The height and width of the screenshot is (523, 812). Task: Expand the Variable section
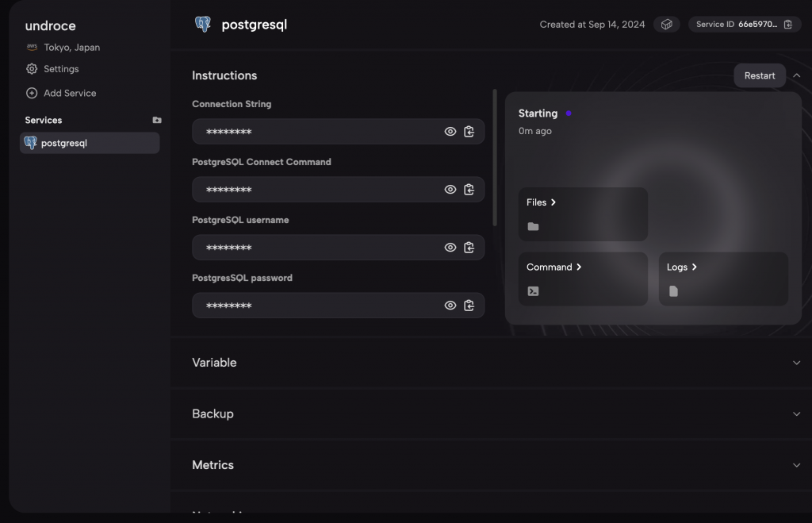796,363
